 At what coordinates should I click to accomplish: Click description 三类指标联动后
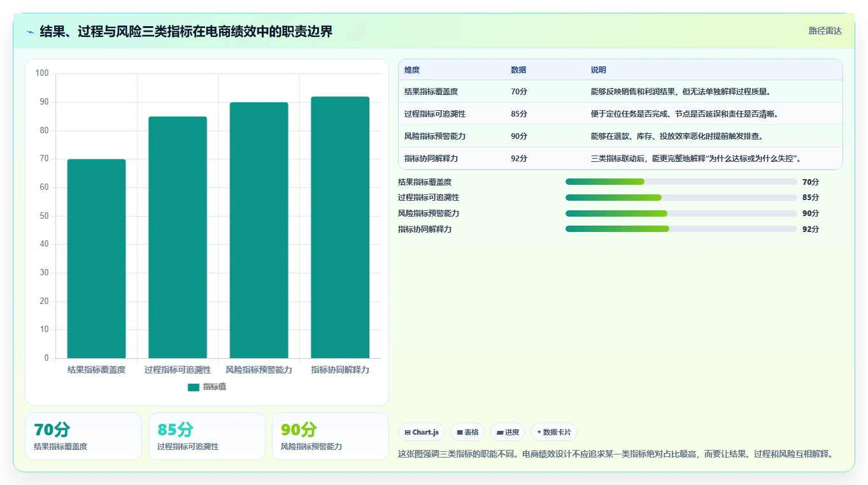(696, 159)
